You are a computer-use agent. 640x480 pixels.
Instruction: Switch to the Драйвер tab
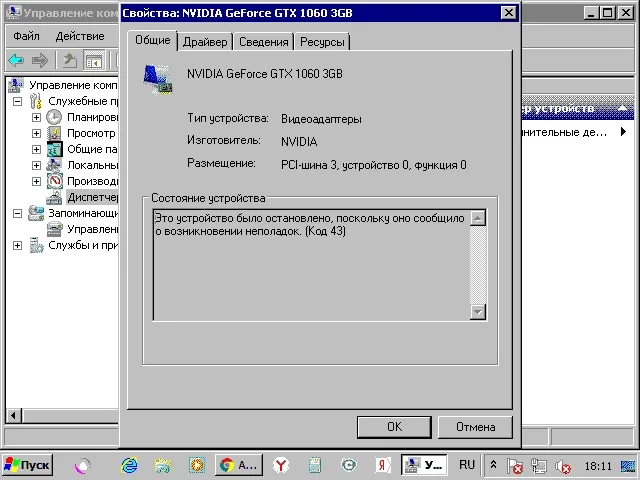205,42
